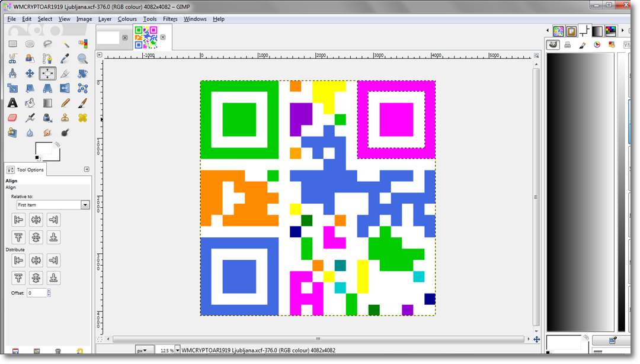Align top edge of target

(18, 237)
